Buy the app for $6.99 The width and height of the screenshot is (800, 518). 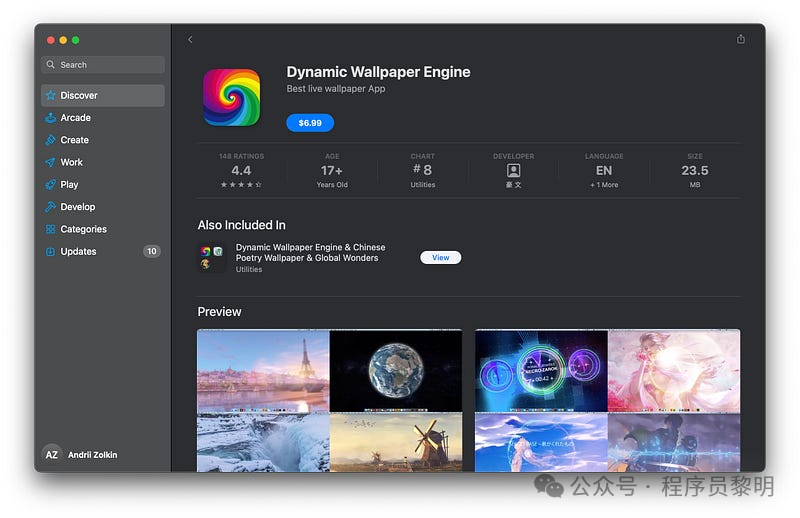[310, 123]
